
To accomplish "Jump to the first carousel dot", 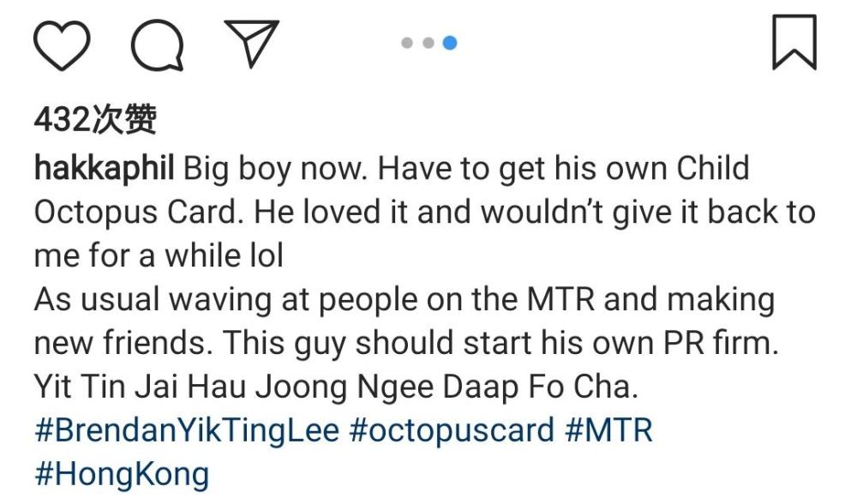I will (x=406, y=43).
